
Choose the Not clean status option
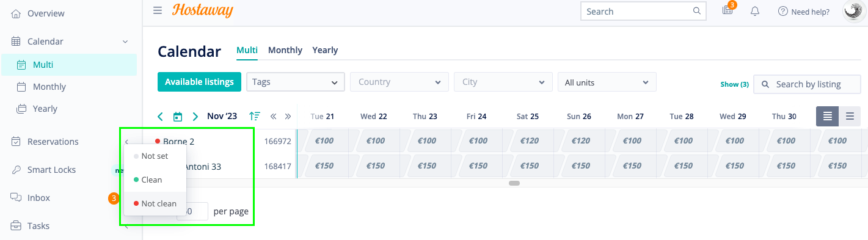click(x=155, y=203)
